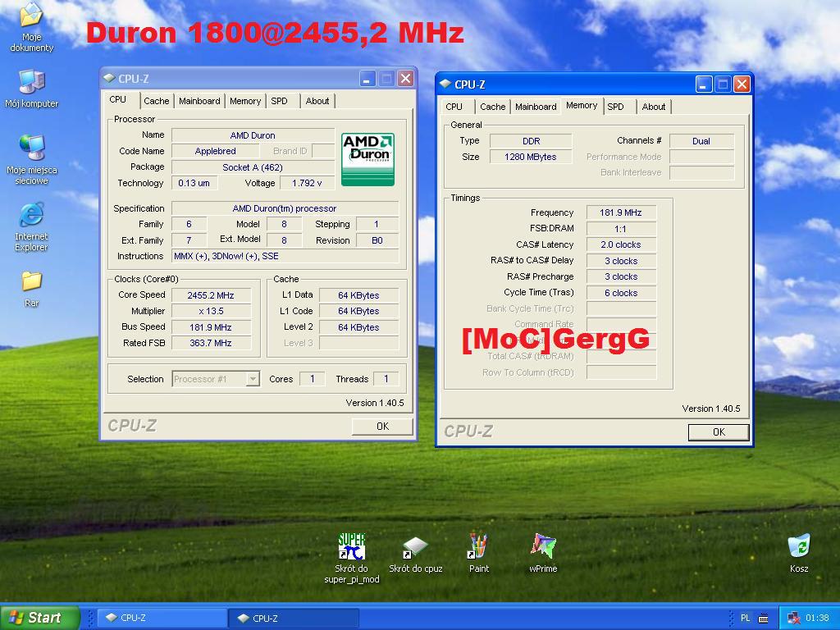This screenshot has height=630, width=840.
Task: Click the Channels # value Dual
Action: pos(701,141)
